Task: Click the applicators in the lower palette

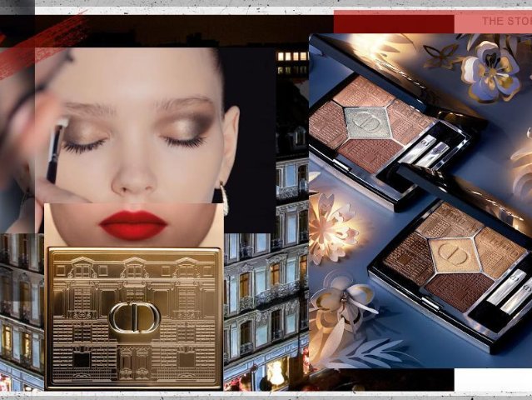Action: [x=508, y=291]
